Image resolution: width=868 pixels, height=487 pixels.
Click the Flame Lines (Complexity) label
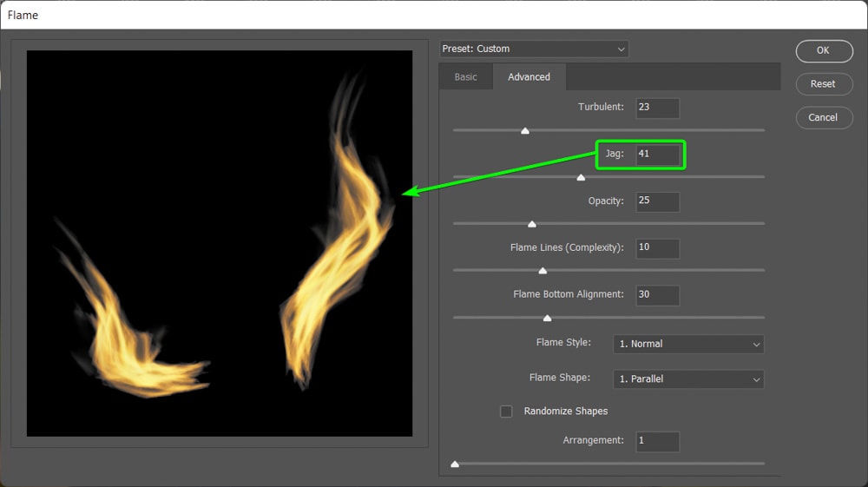pyautogui.click(x=567, y=247)
